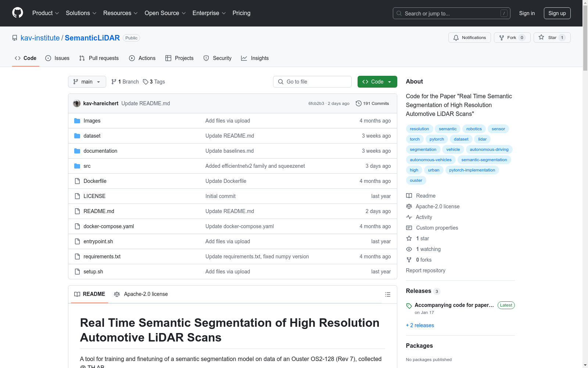Open the main branch selector

point(87,82)
